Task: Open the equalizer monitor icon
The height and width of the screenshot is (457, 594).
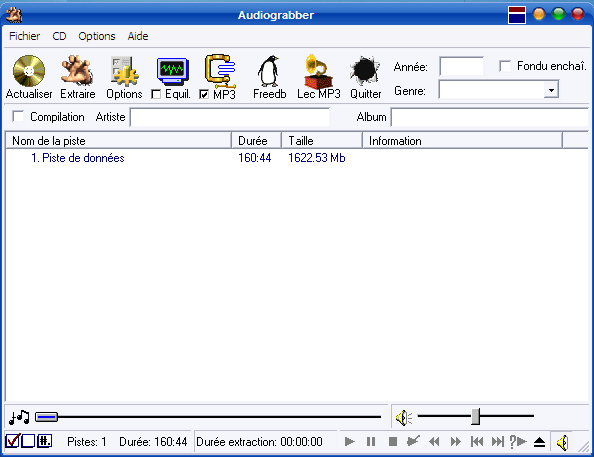Action: tap(173, 71)
